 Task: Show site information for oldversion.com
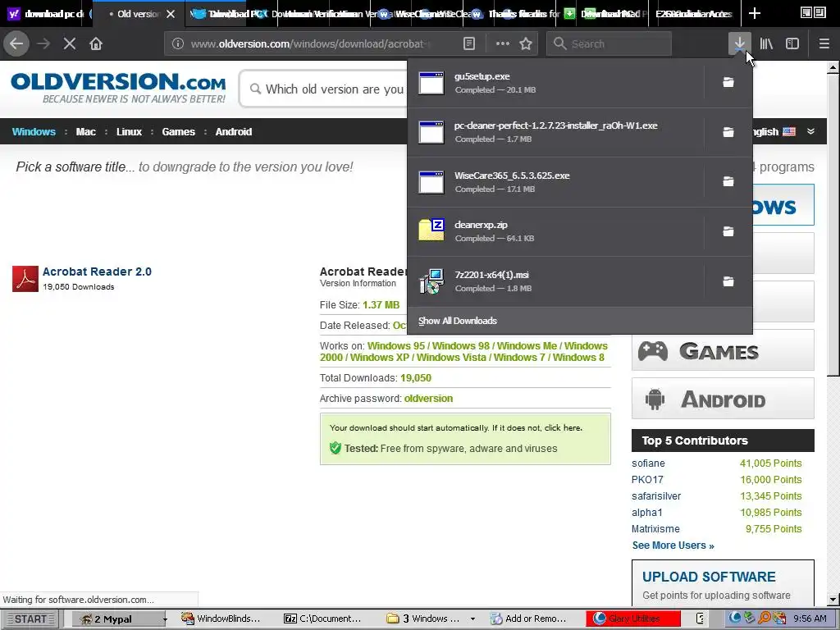point(178,44)
